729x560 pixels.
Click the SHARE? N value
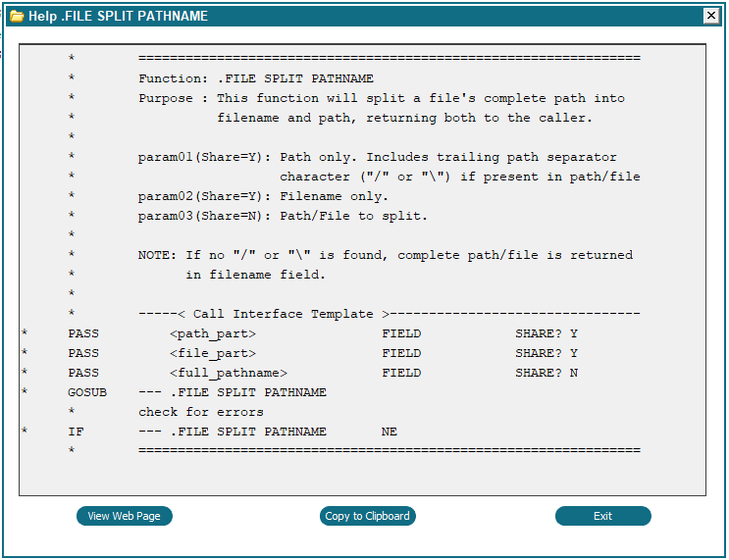tap(547, 373)
